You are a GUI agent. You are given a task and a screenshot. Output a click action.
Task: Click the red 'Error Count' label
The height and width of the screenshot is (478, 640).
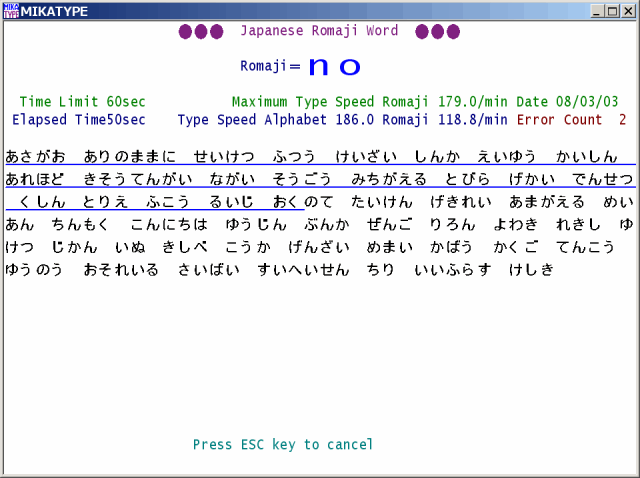(x=560, y=120)
